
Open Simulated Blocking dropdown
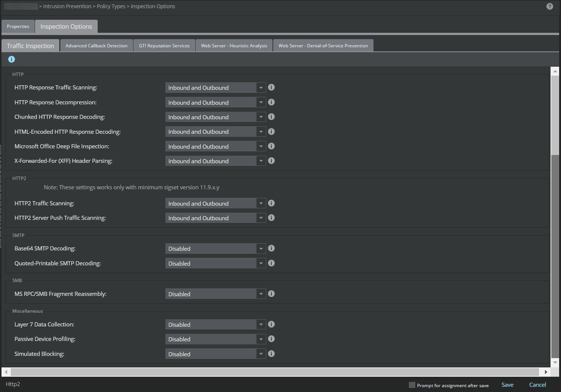215,354
